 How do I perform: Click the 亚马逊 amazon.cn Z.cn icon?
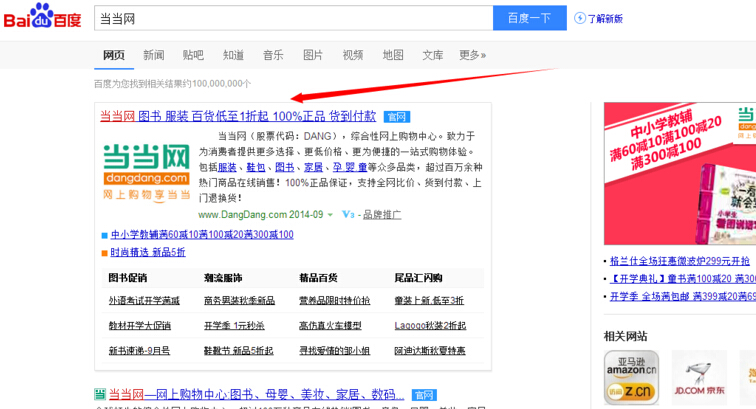(632, 378)
